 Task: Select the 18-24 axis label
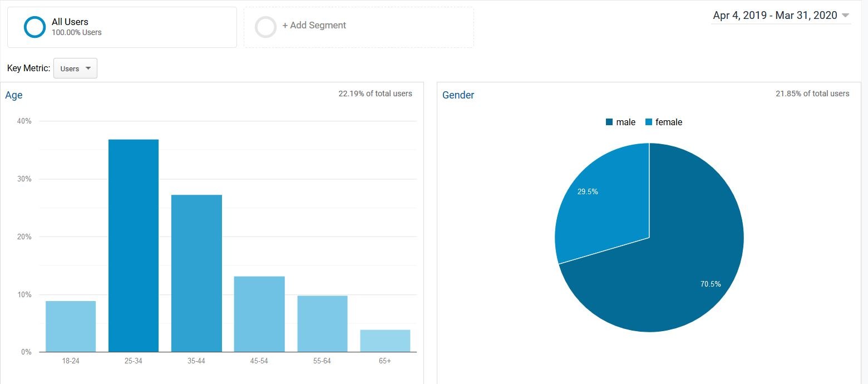[x=71, y=360]
